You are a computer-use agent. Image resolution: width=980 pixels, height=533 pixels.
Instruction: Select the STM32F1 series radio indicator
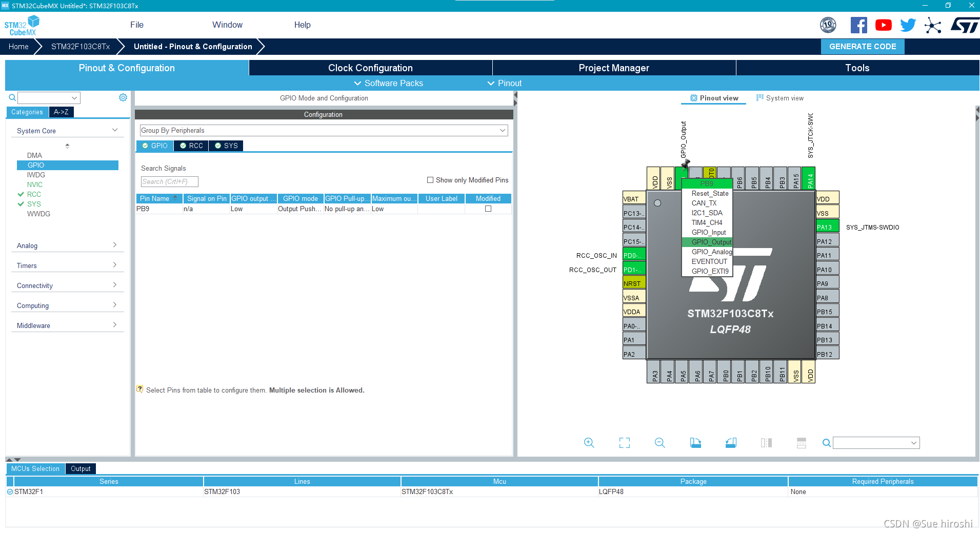pos(10,491)
